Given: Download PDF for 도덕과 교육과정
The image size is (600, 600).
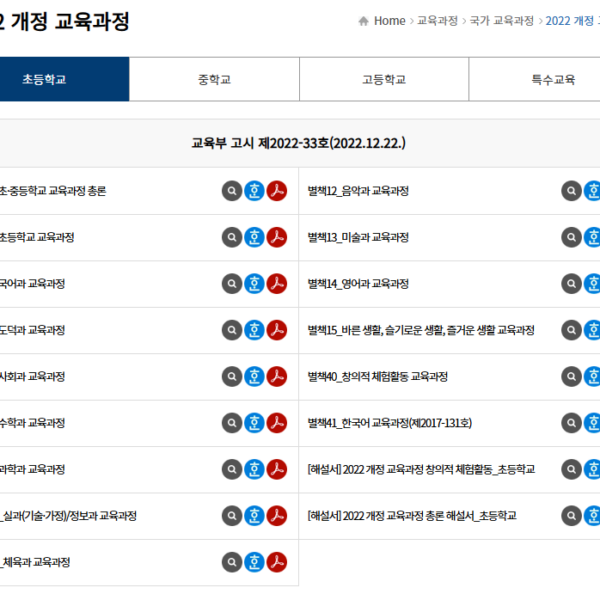Looking at the screenshot, I should point(277,330).
